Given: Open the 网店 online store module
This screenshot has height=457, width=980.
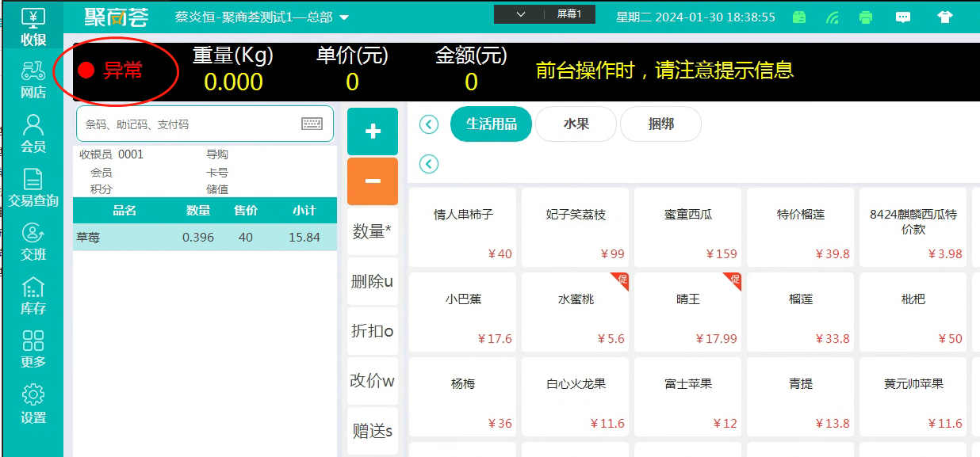Looking at the screenshot, I should tap(33, 80).
